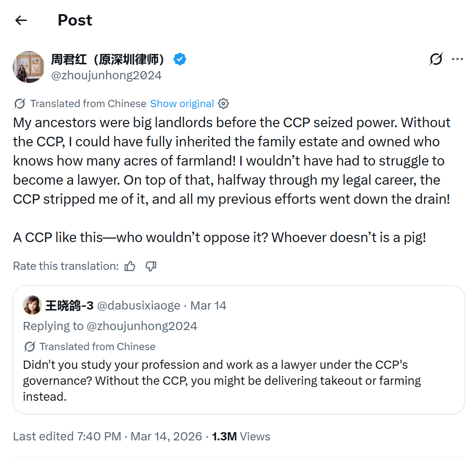
Task: Click the blue verified badge
Action: point(180,59)
